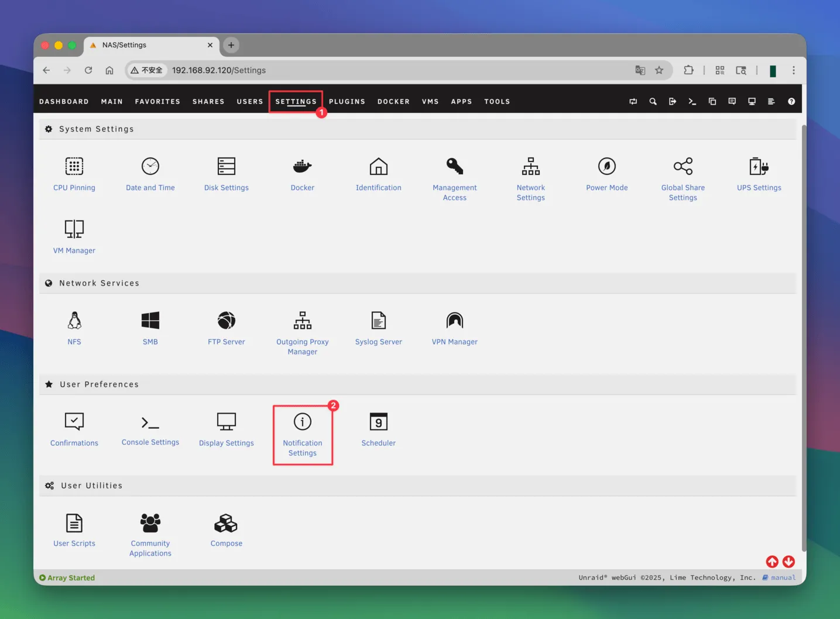This screenshot has height=619, width=840.
Task: Open browser extensions puzzle icon
Action: pyautogui.click(x=688, y=70)
